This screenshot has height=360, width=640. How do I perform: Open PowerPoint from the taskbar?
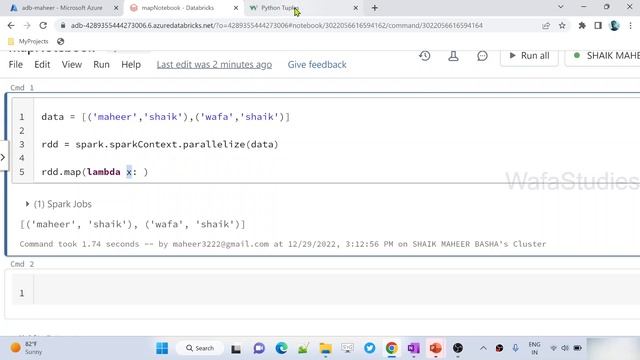pyautogui.click(x=436, y=348)
